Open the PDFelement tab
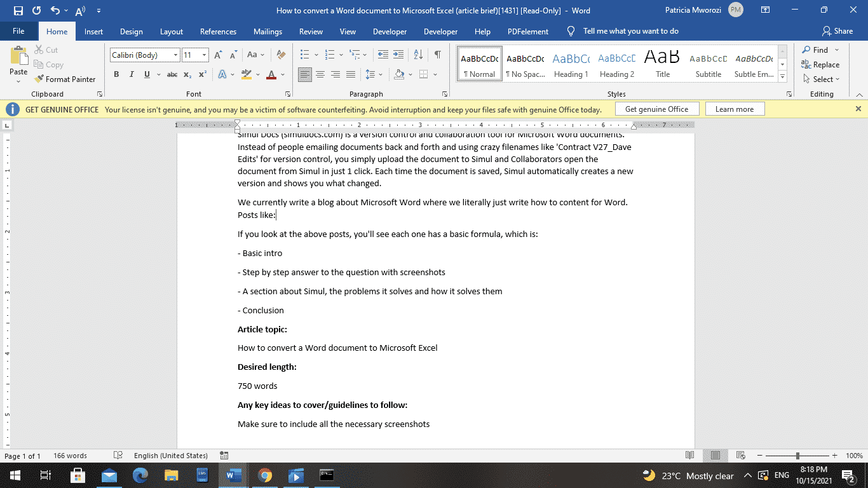 click(x=528, y=31)
